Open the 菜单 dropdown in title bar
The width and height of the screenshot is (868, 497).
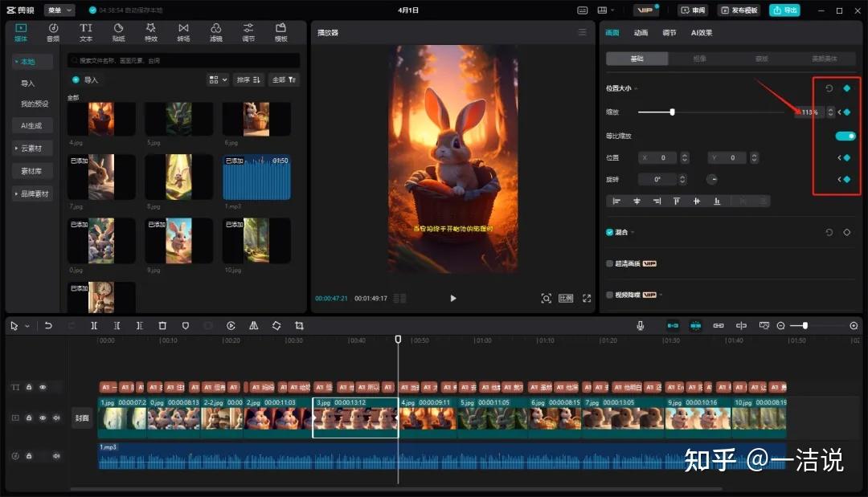pos(59,10)
